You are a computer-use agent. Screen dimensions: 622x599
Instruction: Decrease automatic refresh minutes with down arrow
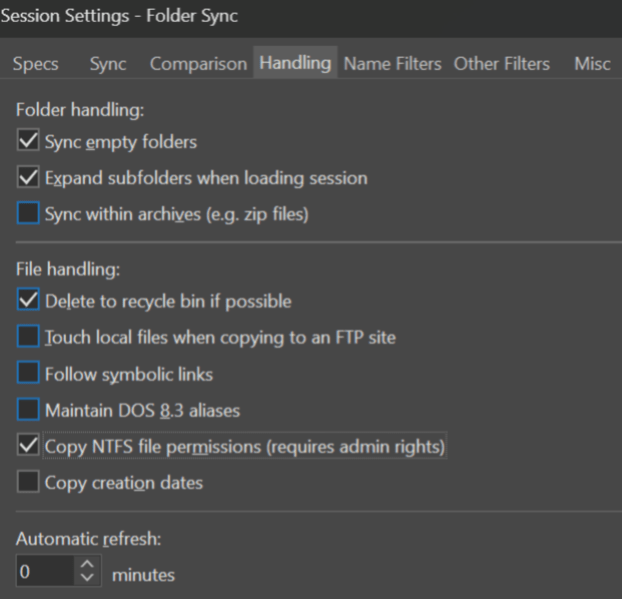click(87, 580)
